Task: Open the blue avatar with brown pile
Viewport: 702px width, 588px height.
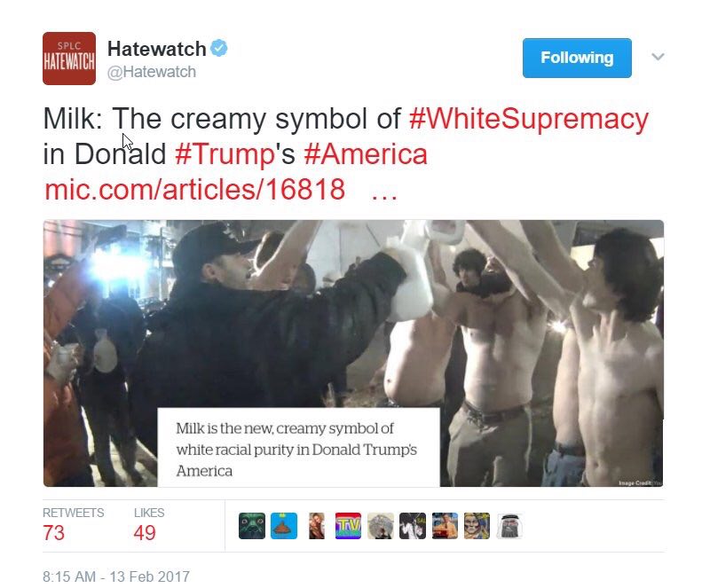Action: point(284,526)
